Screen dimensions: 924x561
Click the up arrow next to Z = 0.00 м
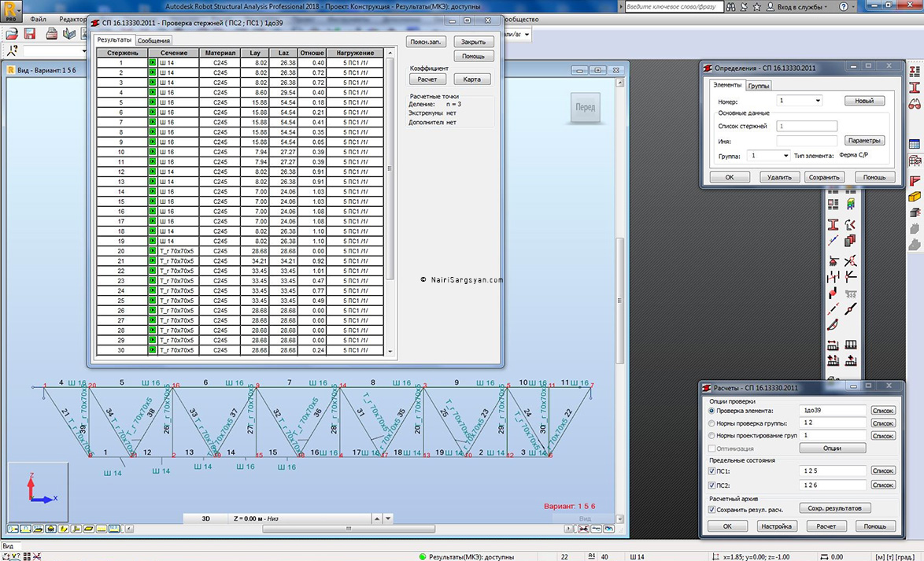tap(377, 519)
